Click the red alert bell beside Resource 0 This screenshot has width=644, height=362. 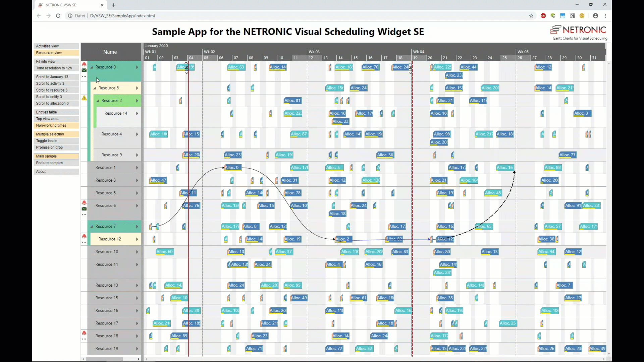[84, 64]
